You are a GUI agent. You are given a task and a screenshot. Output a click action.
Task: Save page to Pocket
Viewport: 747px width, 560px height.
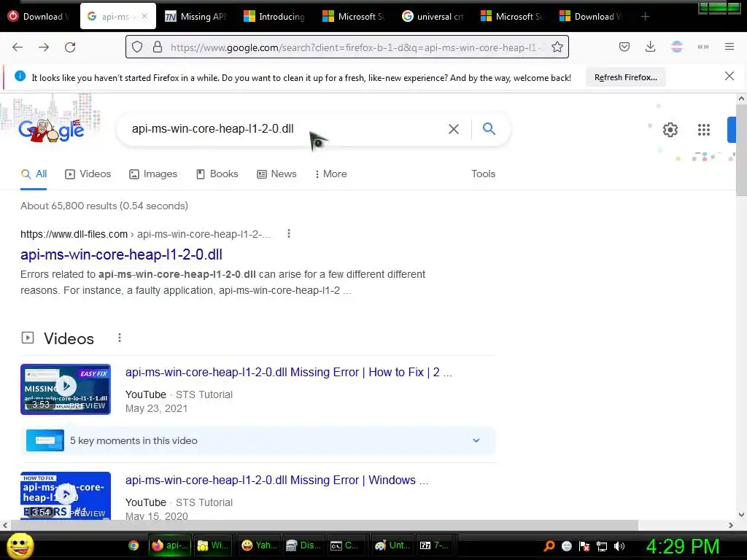coord(624,47)
